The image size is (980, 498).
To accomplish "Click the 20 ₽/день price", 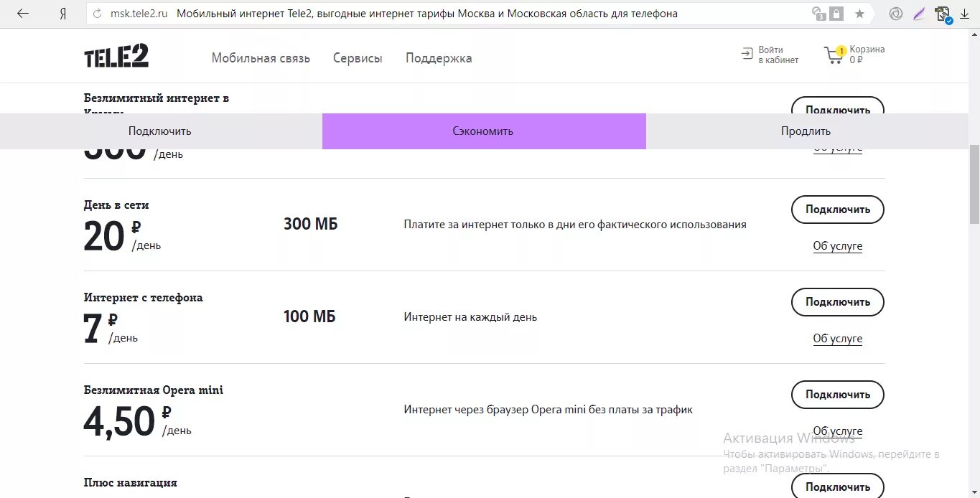I will pyautogui.click(x=123, y=236).
